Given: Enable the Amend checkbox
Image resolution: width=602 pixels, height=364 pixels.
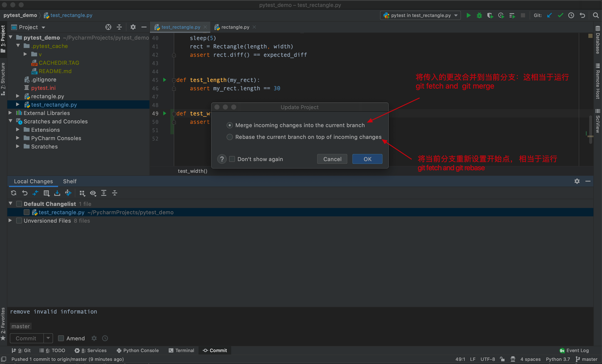Looking at the screenshot, I should click(61, 338).
